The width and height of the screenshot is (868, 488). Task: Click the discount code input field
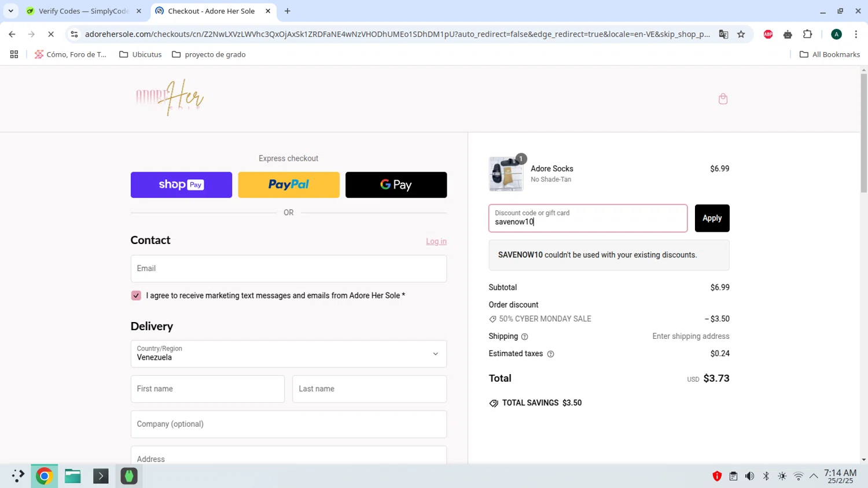point(588,218)
